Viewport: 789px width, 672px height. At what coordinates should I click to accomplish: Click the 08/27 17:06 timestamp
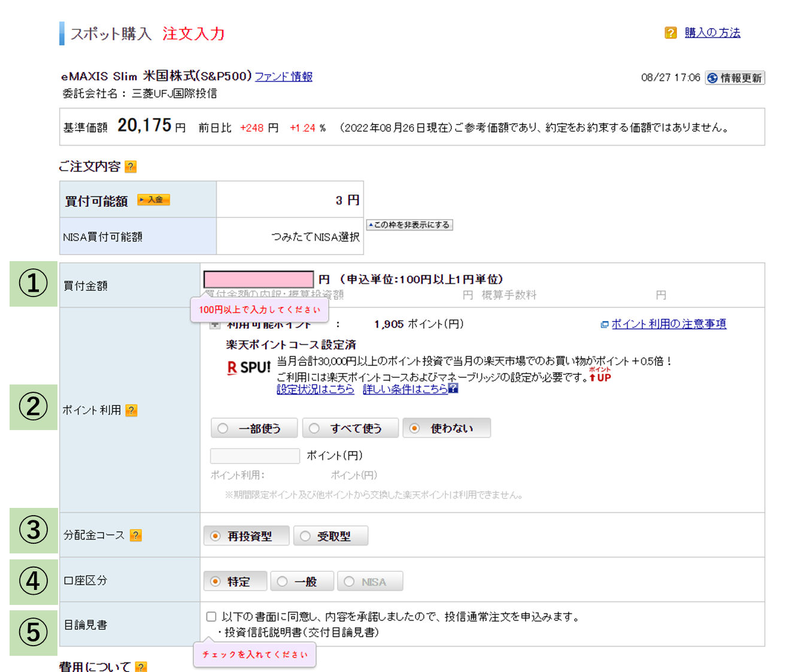pyautogui.click(x=670, y=78)
